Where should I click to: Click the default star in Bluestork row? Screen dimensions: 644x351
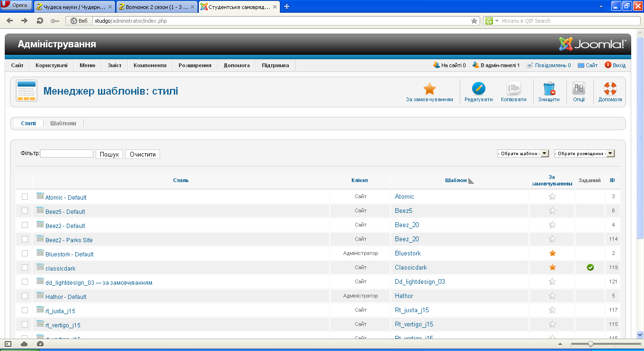(x=552, y=253)
